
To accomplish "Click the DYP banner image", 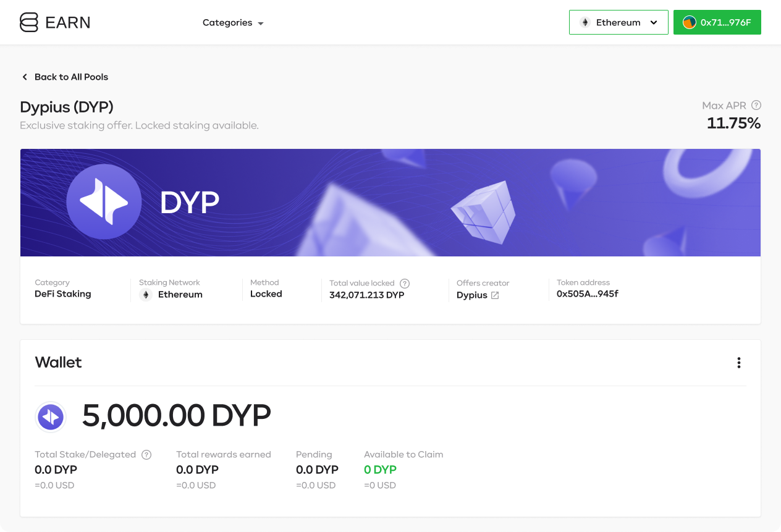I will [x=390, y=203].
